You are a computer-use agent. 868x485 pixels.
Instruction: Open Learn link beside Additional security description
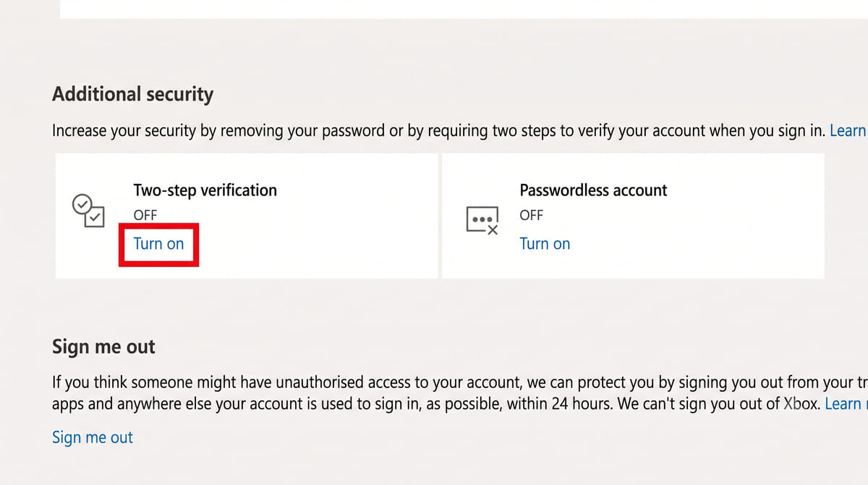point(848,131)
